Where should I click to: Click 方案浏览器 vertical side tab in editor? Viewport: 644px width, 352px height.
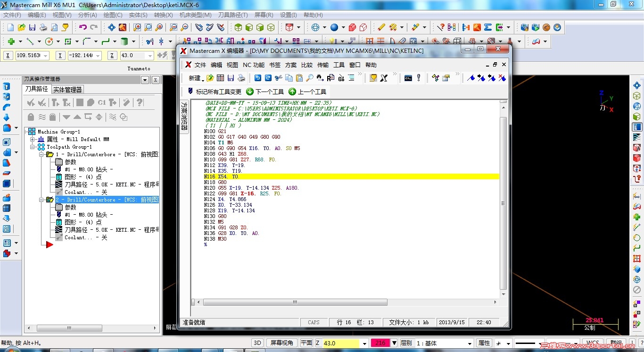[x=184, y=116]
